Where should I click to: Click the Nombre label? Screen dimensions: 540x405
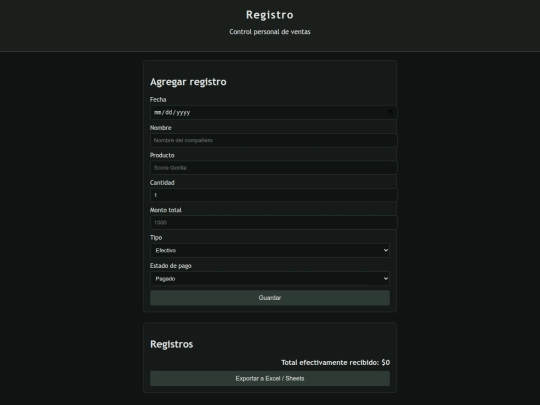point(160,128)
